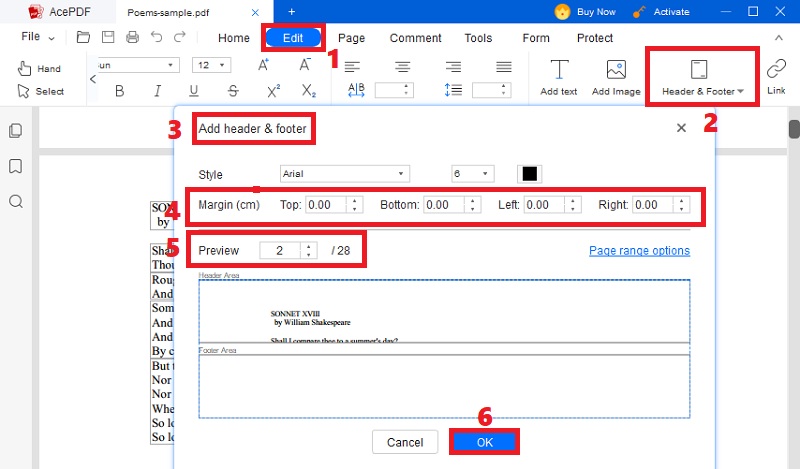Click inside the Footer Area box
Image resolution: width=800 pixels, height=469 pixels.
[x=444, y=386]
